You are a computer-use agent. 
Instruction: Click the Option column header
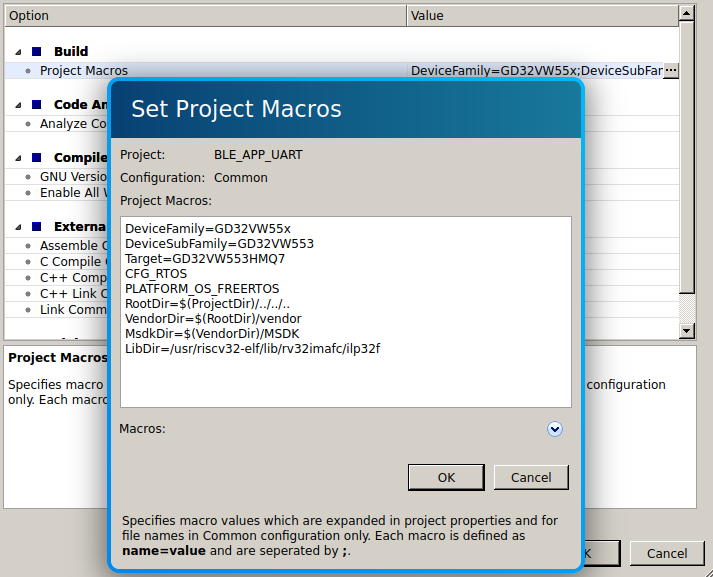click(x=200, y=16)
